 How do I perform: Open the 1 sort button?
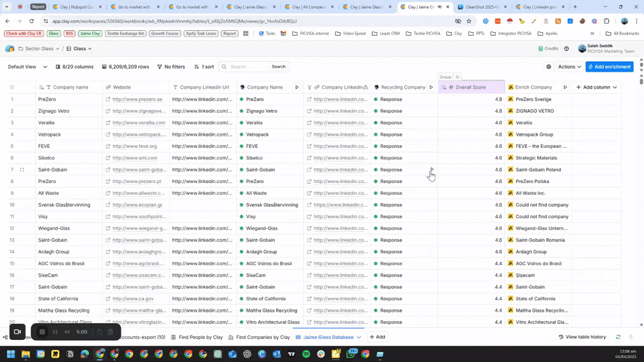point(204,67)
